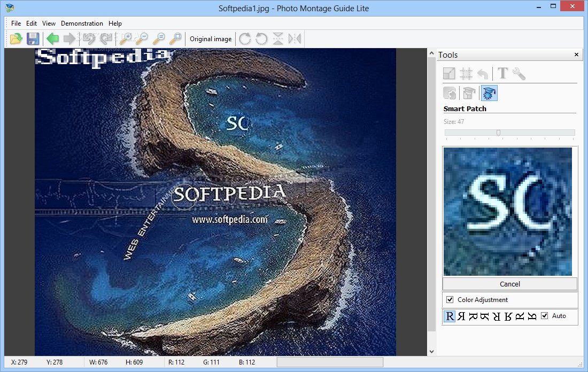The image size is (588, 372).
Task: Choose the fifth patch orientation icon
Action: click(x=497, y=316)
